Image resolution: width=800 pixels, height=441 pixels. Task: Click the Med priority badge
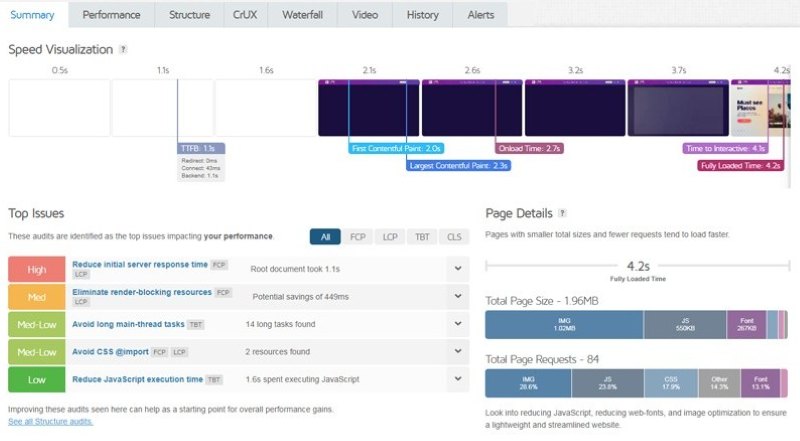(x=37, y=296)
